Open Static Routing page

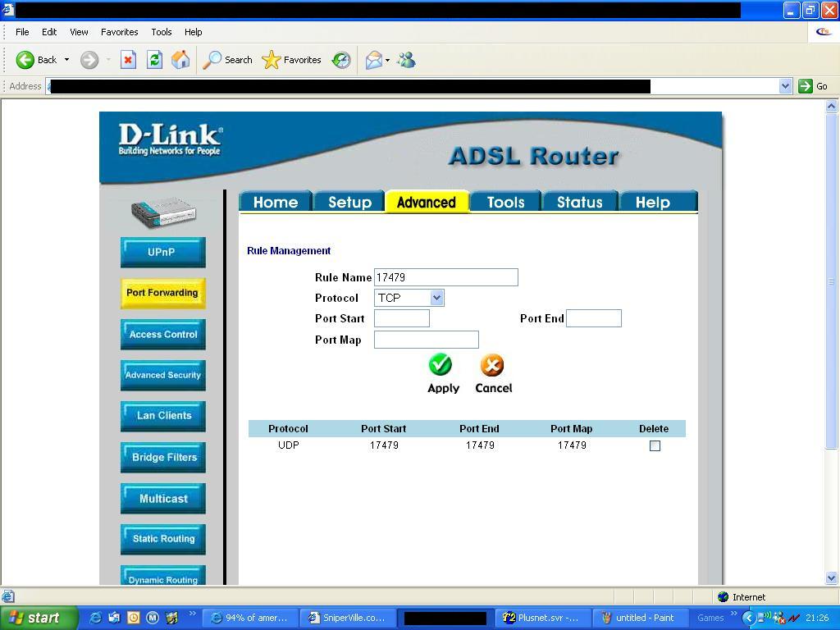tap(163, 540)
